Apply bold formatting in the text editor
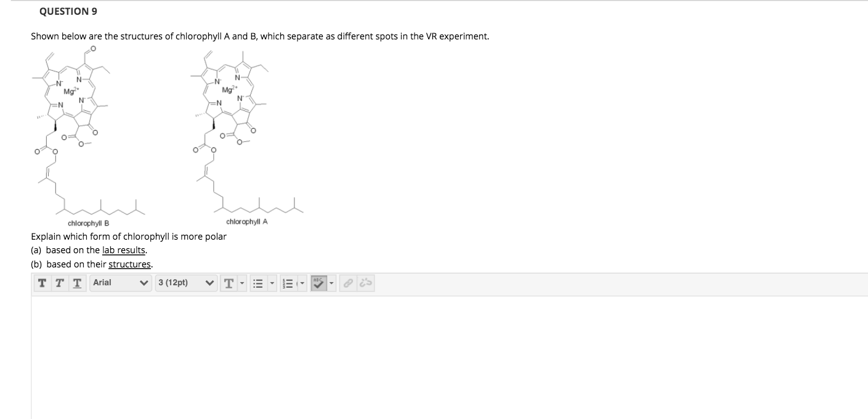The width and height of the screenshot is (868, 419). (x=42, y=283)
